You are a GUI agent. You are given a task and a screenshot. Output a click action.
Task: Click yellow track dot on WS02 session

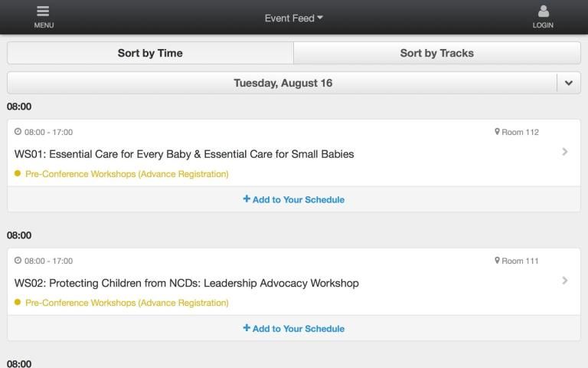[x=18, y=303]
